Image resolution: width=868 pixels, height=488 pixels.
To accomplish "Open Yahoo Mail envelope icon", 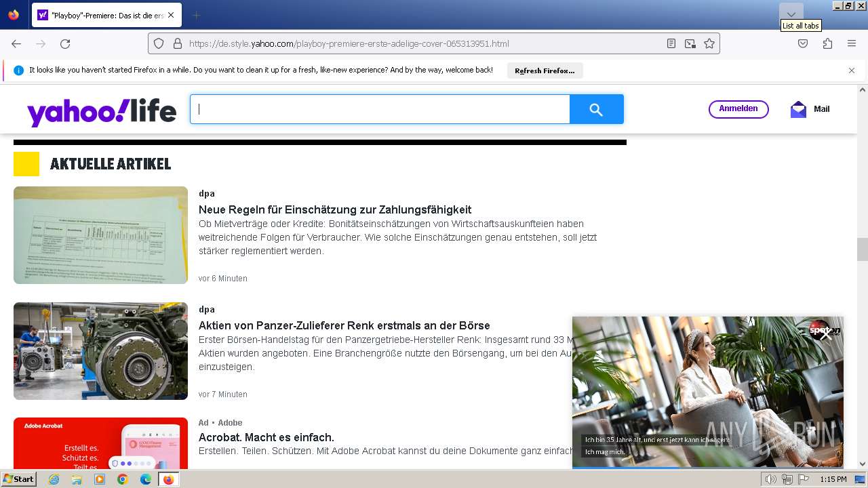I will (798, 109).
